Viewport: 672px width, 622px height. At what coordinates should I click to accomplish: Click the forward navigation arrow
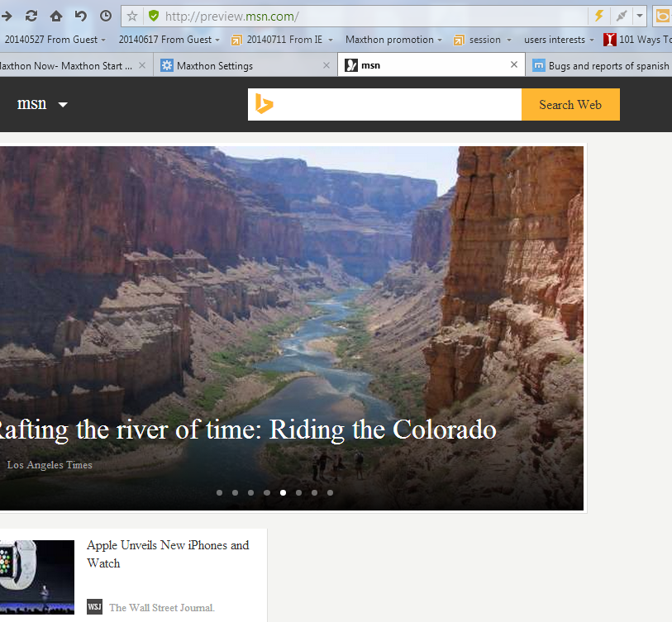pyautogui.click(x=7, y=17)
